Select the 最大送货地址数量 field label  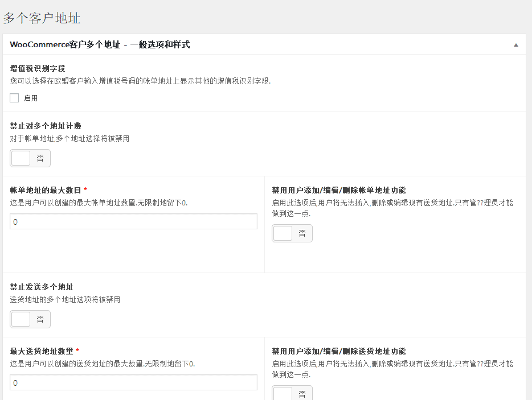click(42, 351)
